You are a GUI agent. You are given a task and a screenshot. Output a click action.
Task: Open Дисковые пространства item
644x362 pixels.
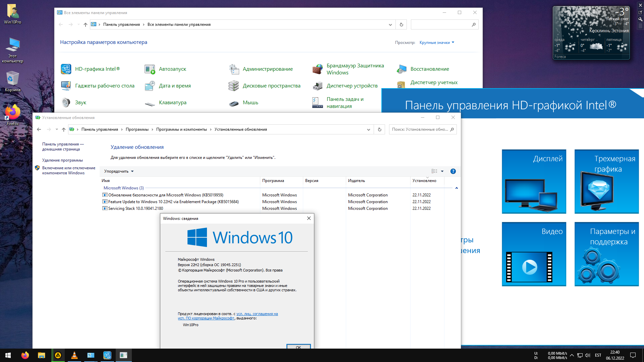264,86
